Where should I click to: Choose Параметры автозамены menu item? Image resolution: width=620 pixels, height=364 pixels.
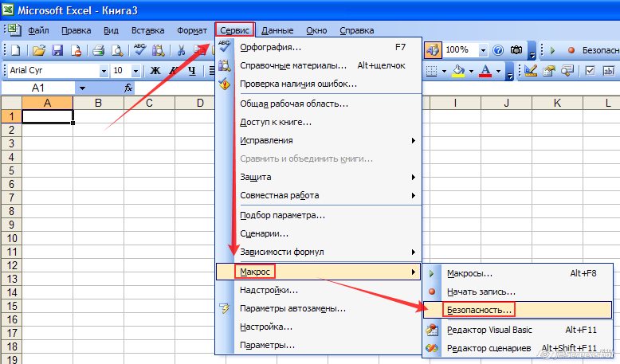319,308
